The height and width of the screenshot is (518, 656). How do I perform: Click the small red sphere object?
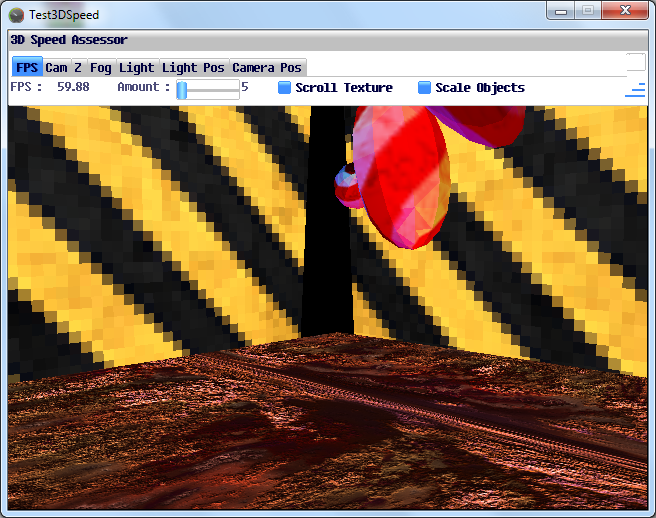coord(347,186)
